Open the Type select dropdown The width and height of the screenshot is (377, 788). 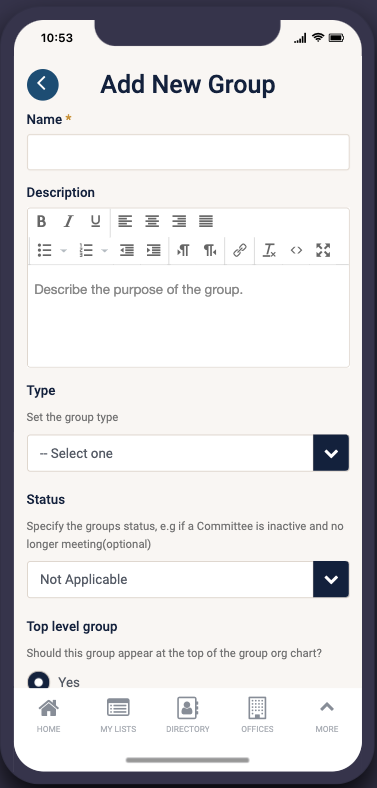tap(188, 453)
